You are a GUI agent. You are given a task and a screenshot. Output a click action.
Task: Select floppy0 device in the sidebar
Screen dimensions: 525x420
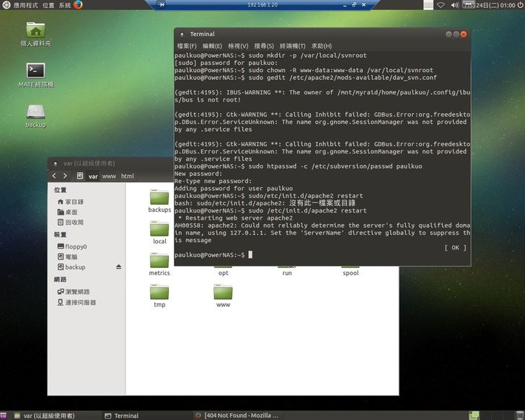click(x=75, y=247)
